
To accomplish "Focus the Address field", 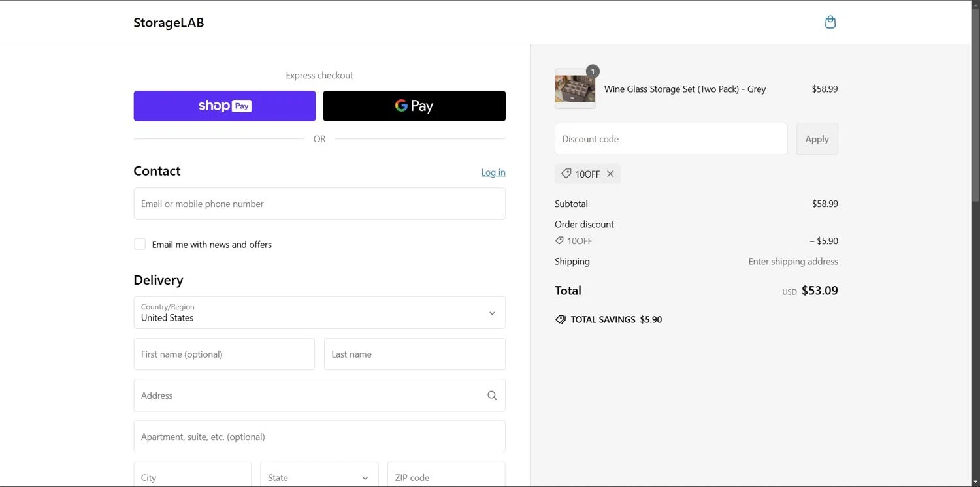I will point(319,396).
